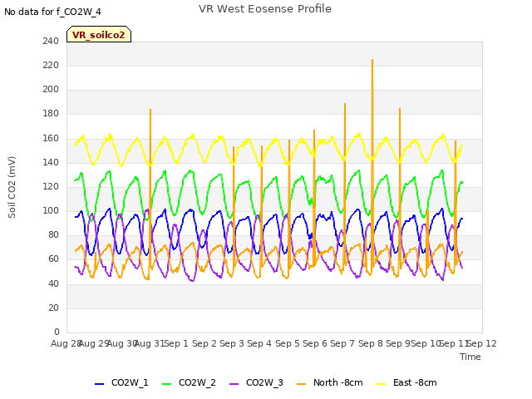Click the yellow East -8cm legend swatch
Screen dimensions: 532x399
(382, 384)
